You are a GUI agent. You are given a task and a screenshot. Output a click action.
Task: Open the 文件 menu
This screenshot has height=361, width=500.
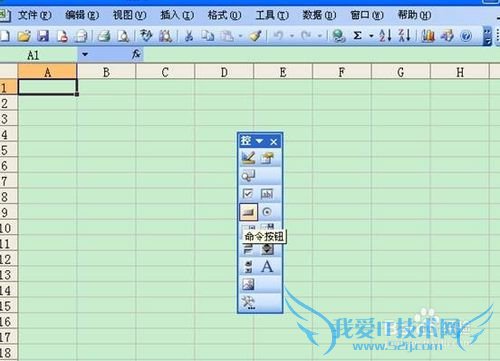tap(35, 15)
